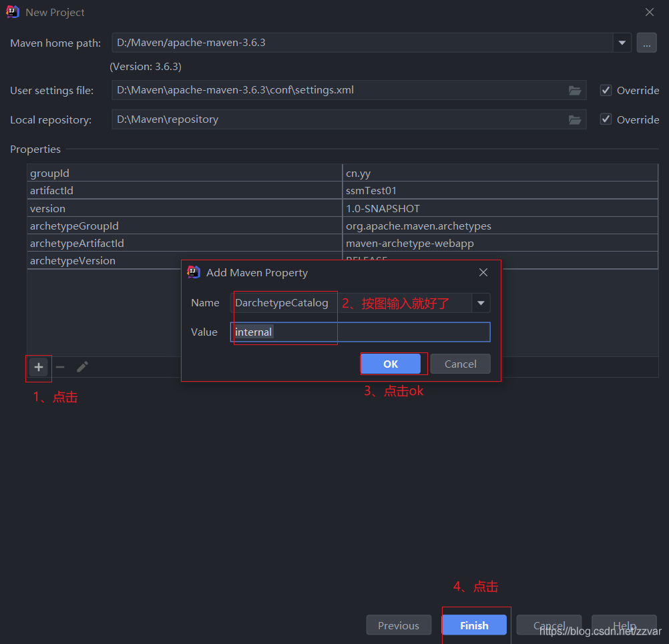Image resolution: width=669 pixels, height=644 pixels.
Task: Browse for user settings file folder icon
Action: point(575,90)
